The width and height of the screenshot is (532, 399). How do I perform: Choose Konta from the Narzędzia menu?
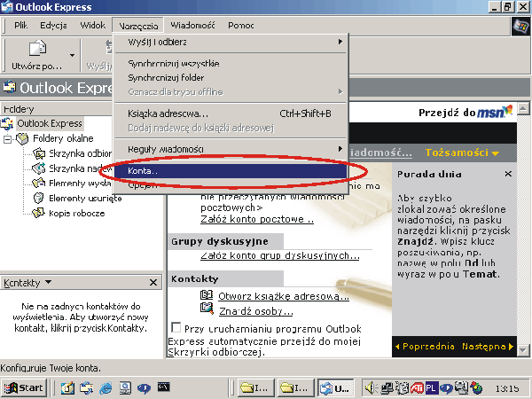point(142,170)
